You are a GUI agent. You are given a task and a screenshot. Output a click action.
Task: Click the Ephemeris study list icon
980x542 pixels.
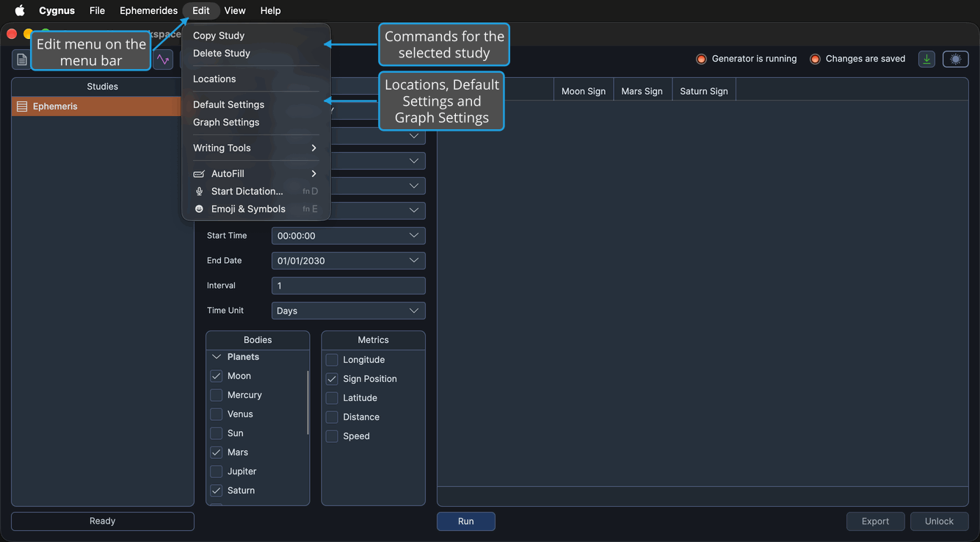click(x=22, y=106)
